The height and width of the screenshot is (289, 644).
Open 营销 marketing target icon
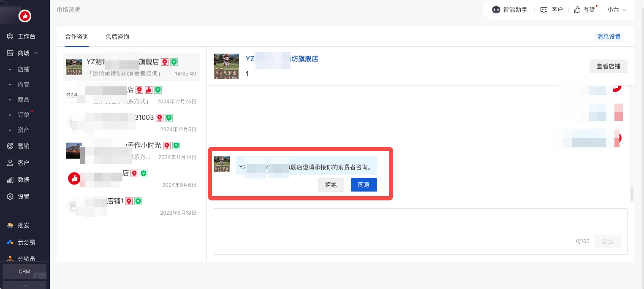[x=11, y=146]
